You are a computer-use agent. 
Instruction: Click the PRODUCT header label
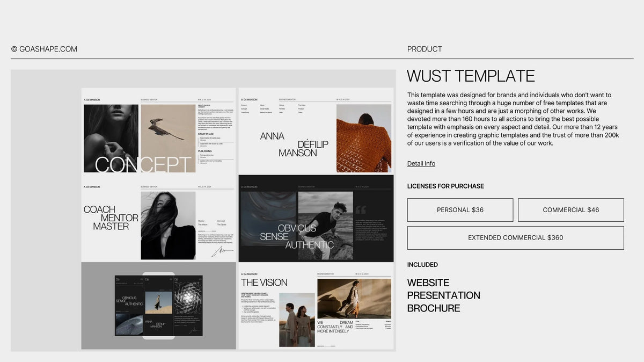point(425,49)
